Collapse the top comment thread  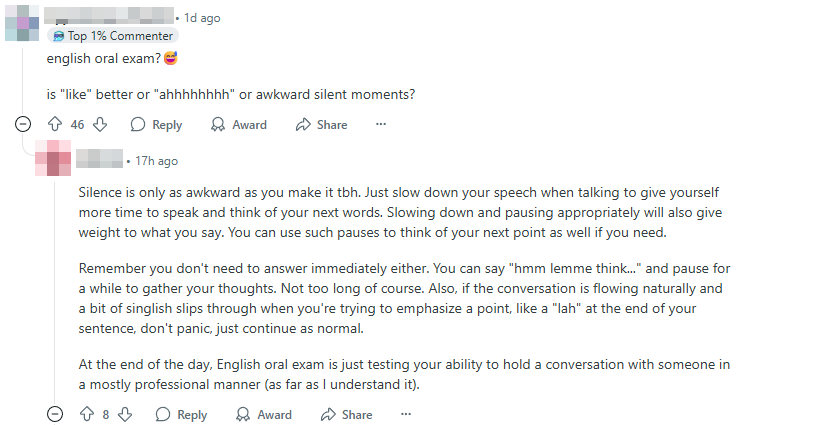tap(24, 125)
